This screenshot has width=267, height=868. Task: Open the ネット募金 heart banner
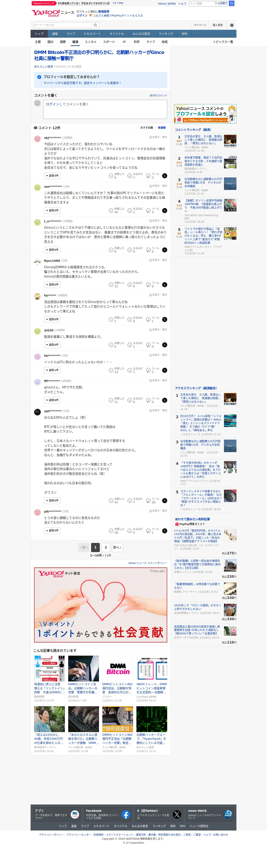click(x=101, y=605)
